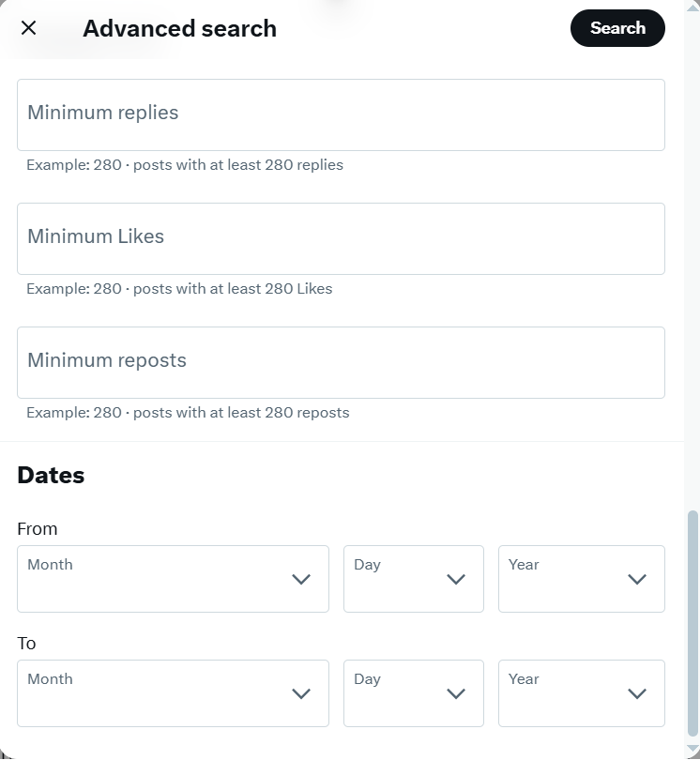The image size is (700, 760).
Task: Close the Advanced search dialog
Action: 28,28
